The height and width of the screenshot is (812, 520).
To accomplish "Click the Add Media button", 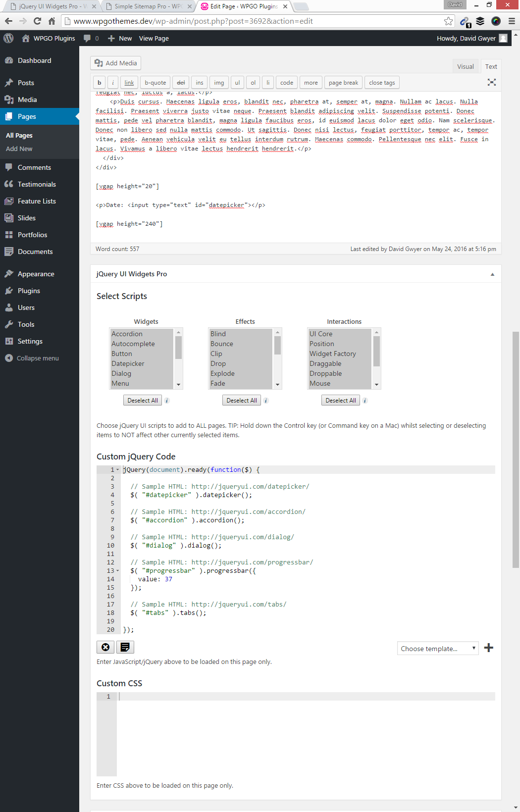I will click(116, 63).
